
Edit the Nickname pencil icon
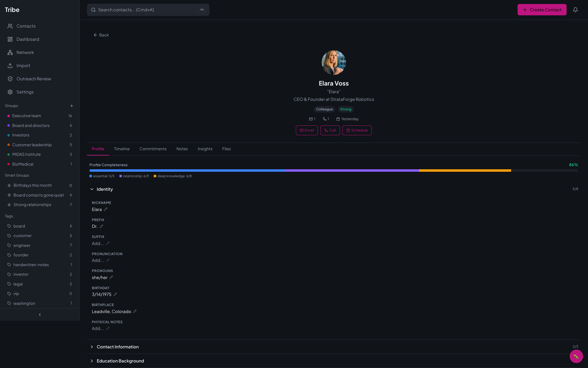tap(106, 209)
